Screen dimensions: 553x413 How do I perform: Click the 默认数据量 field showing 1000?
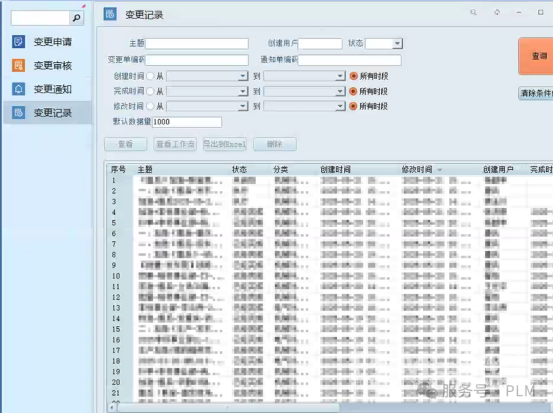187,122
